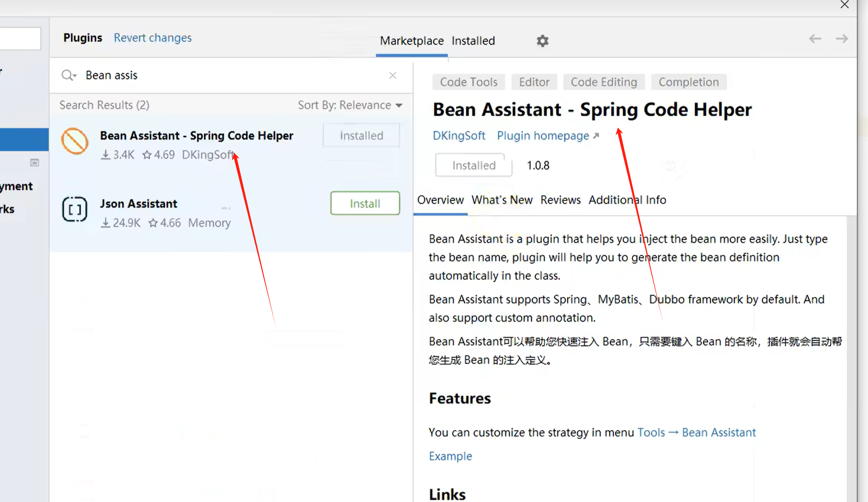
Task: Click the Links heading
Action: (447, 494)
